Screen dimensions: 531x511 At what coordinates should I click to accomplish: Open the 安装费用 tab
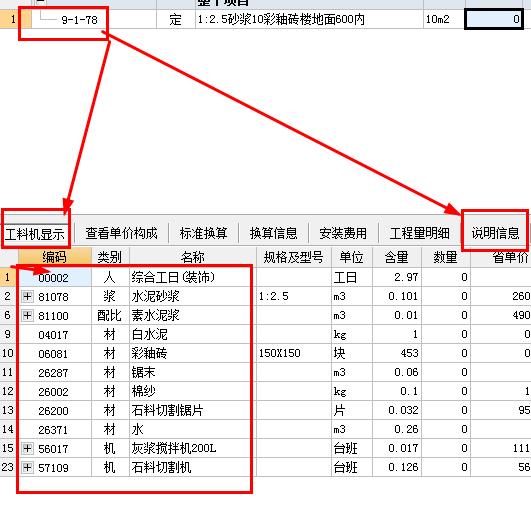coord(343,233)
